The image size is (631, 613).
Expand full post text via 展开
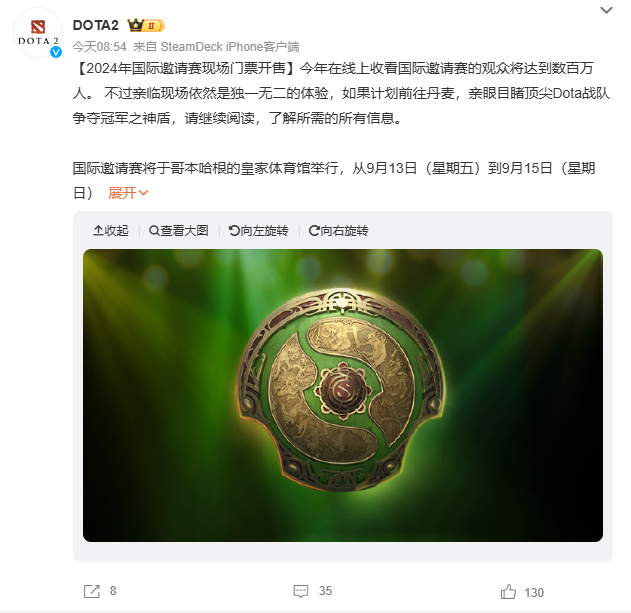(x=128, y=193)
